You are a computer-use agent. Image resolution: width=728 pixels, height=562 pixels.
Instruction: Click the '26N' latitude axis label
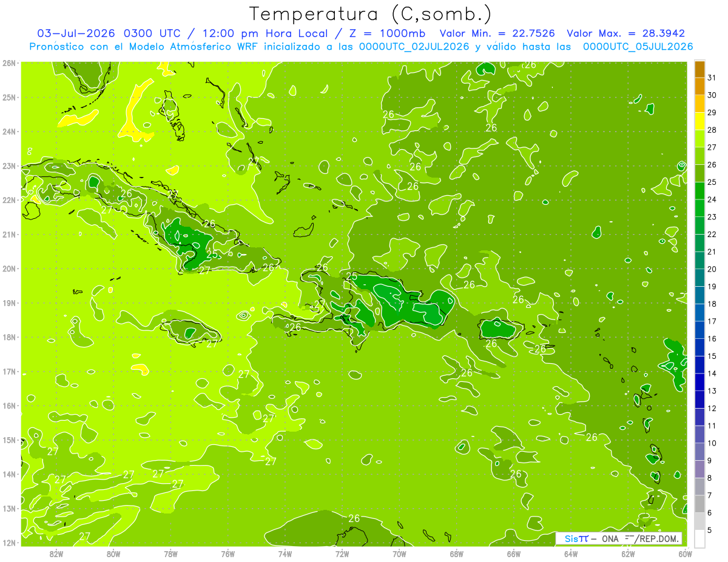point(8,63)
